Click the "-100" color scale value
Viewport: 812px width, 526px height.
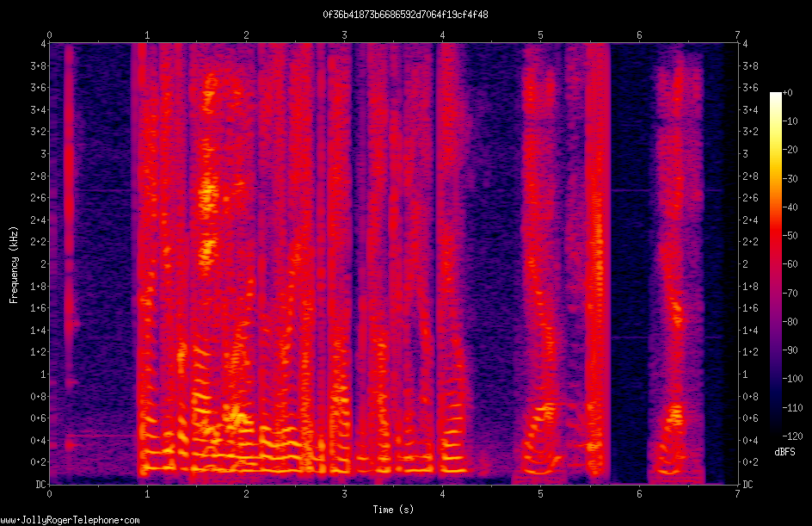point(793,379)
